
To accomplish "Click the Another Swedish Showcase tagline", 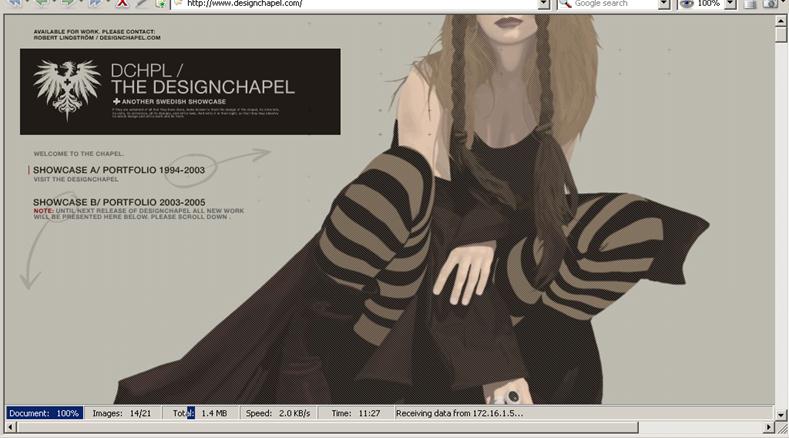I will tap(170, 102).
